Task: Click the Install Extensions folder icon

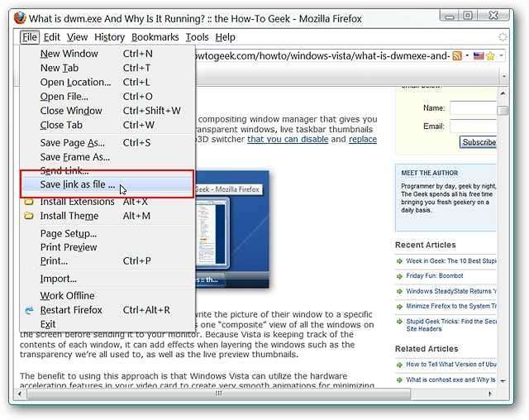Action: [29, 202]
